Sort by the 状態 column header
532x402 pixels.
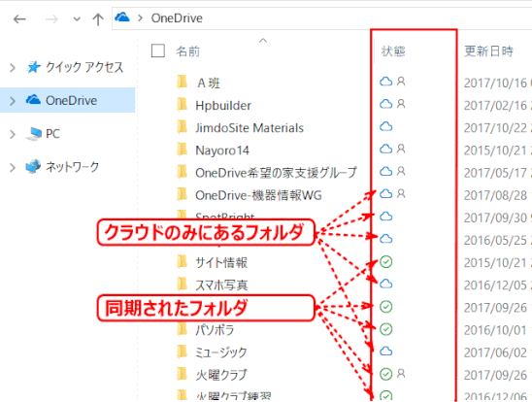(x=393, y=51)
